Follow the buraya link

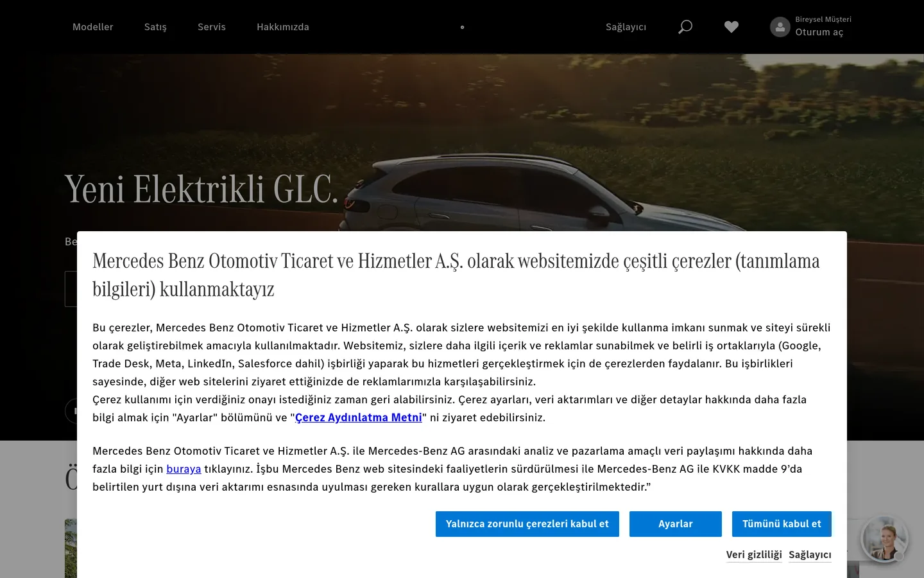point(184,469)
